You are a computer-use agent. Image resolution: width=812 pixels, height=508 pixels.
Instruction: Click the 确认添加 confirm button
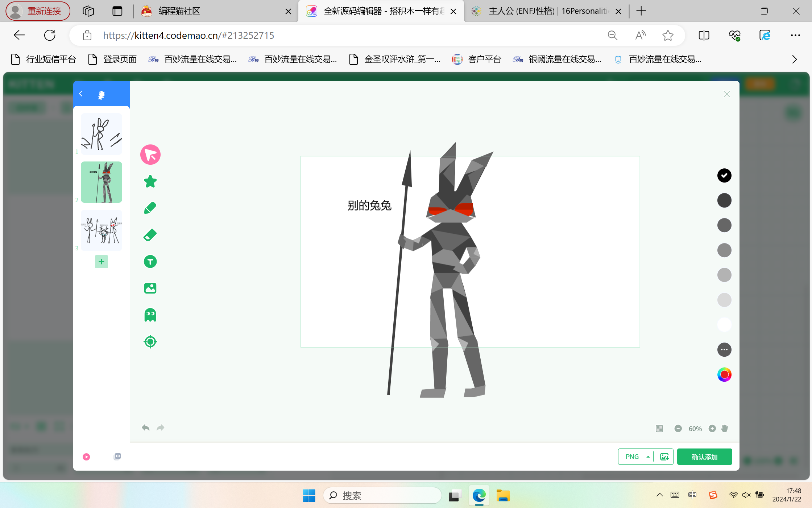point(704,457)
